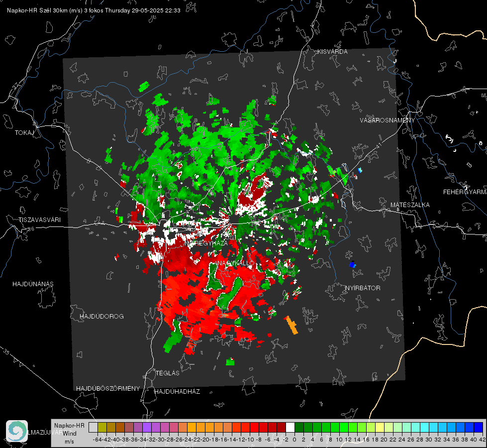Click the HAJDÚBÖSZÖRMÉNY label
This screenshot has width=487, height=448.
point(108,389)
